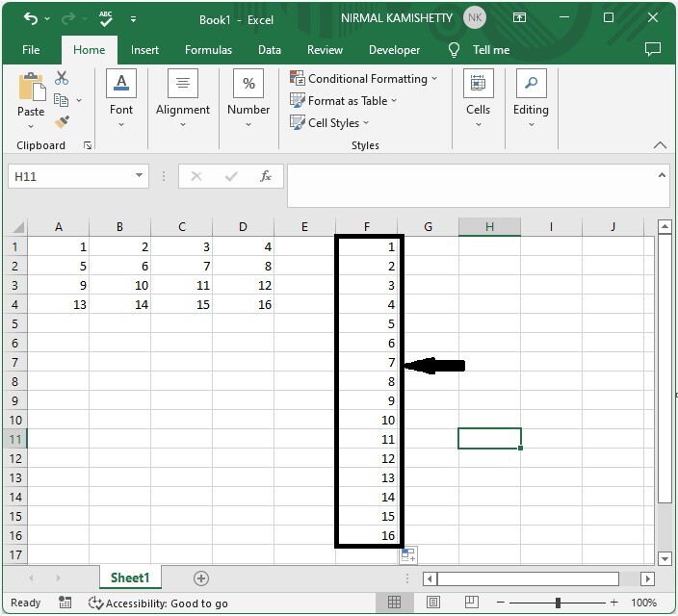This screenshot has height=616, width=678.
Task: Expand Conditional Formatting dropdown arrow
Action: (434, 79)
